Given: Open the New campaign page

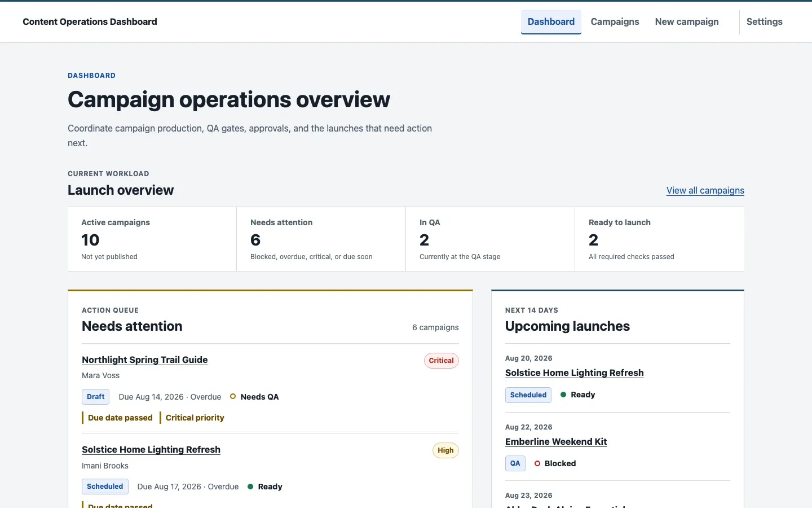Looking at the screenshot, I should (x=687, y=22).
